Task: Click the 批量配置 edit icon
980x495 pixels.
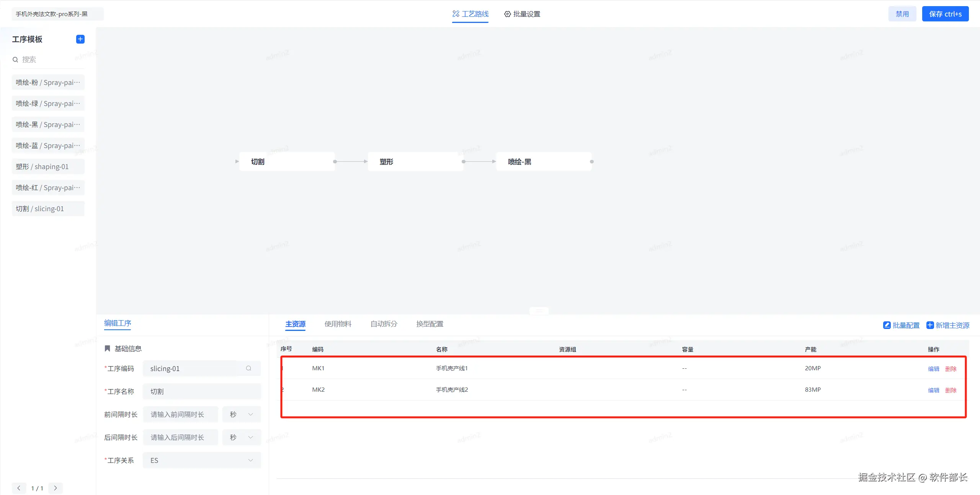Action: [x=887, y=325]
